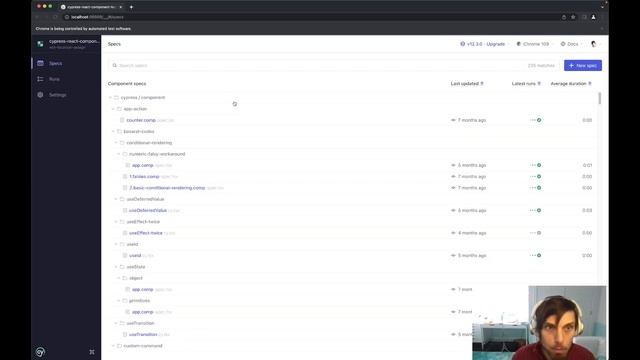Collapse the object folder
Image resolution: width=640 pixels, height=360 pixels.
tap(119, 278)
